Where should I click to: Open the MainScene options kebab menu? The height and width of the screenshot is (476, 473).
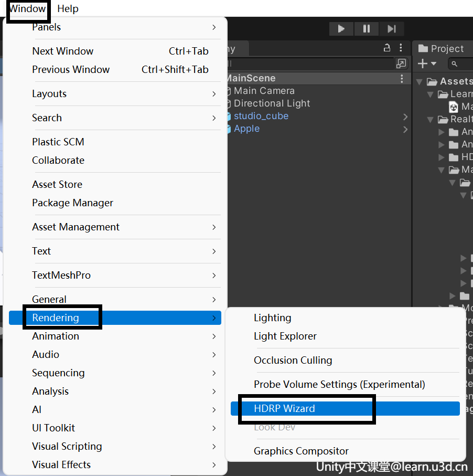(402, 79)
